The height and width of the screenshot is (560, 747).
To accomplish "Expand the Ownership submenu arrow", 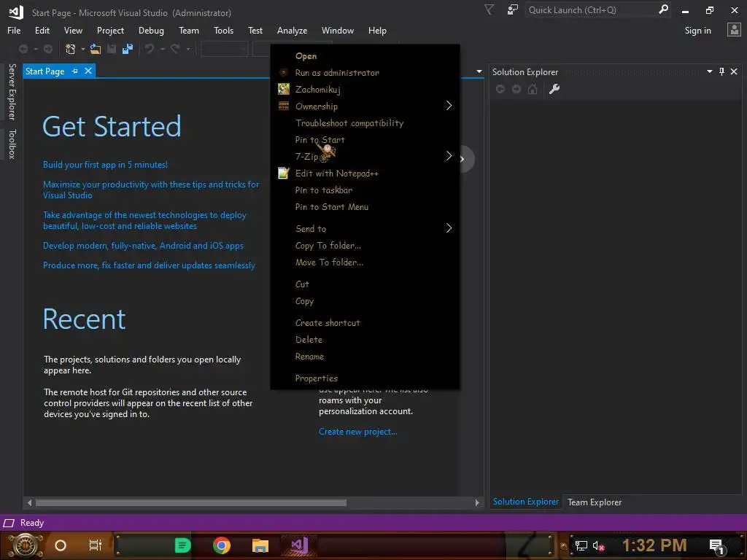I will click(449, 106).
